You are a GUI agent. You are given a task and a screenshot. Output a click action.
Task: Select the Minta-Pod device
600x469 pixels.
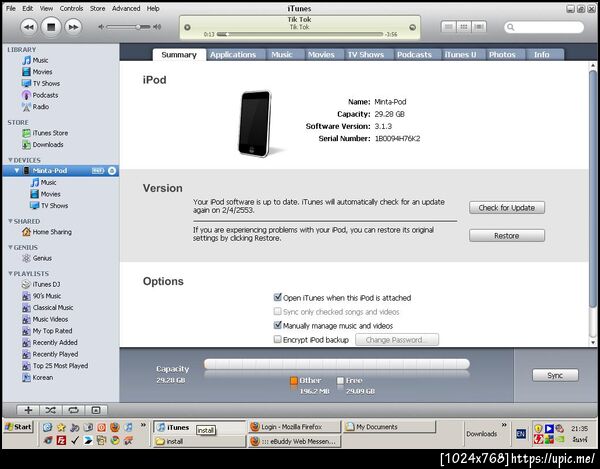[50, 171]
